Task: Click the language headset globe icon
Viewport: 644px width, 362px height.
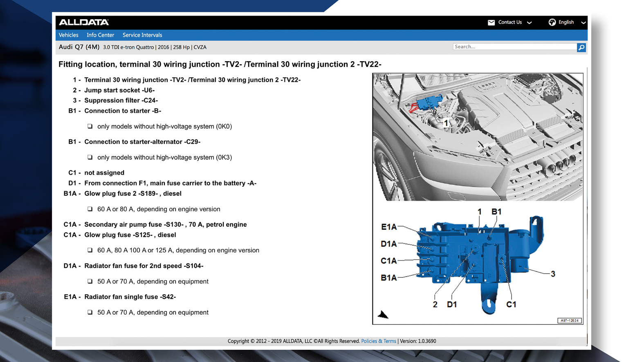Action: [552, 22]
